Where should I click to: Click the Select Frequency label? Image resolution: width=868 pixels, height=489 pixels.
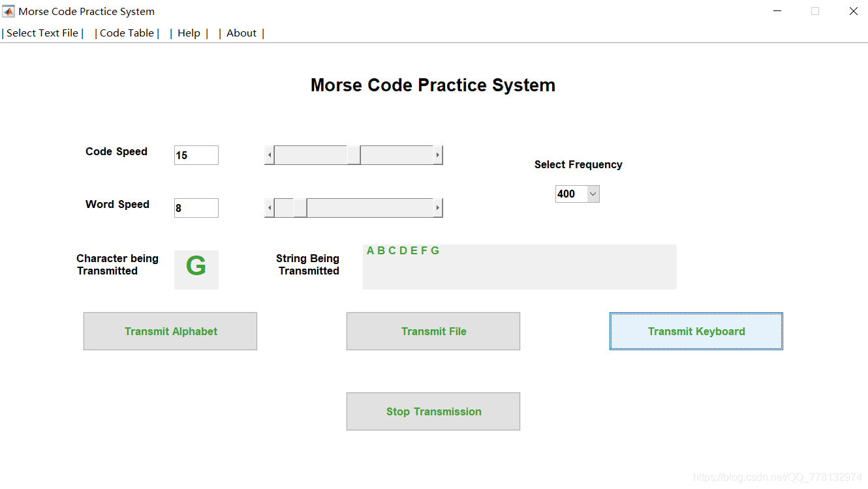578,165
